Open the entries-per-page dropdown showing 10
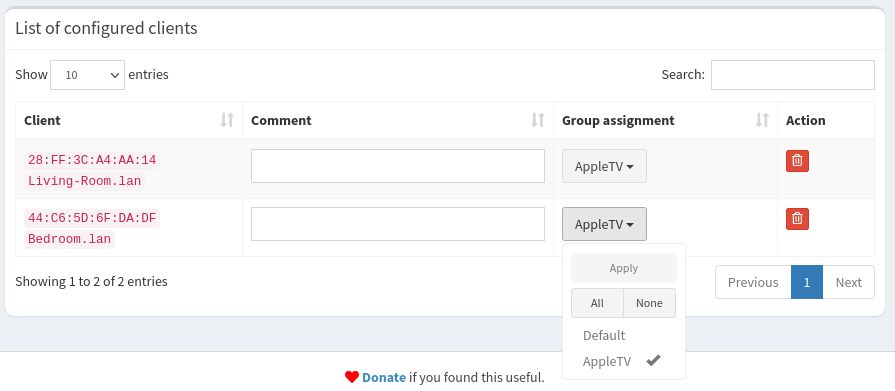The height and width of the screenshot is (391, 895). [87, 75]
